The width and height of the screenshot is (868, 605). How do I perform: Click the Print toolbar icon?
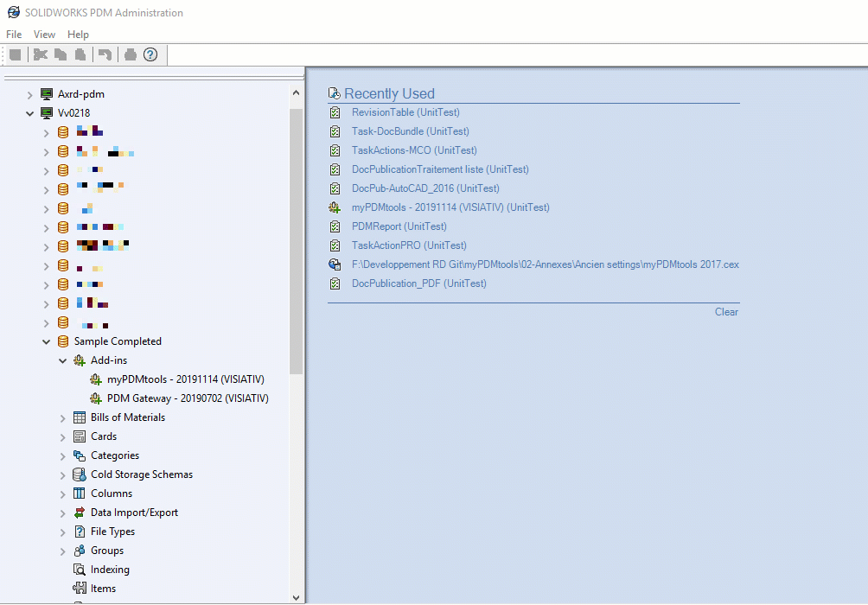click(x=131, y=54)
